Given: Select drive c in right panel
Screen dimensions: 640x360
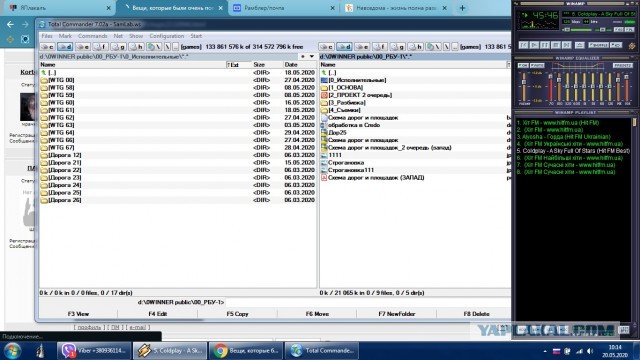Looking at the screenshot, I should tap(326, 47).
